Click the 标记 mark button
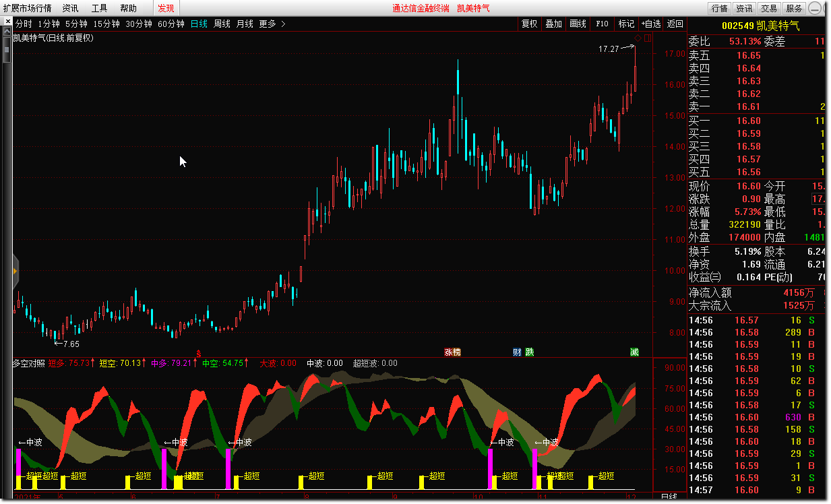This screenshot has height=504, width=831. point(626,24)
